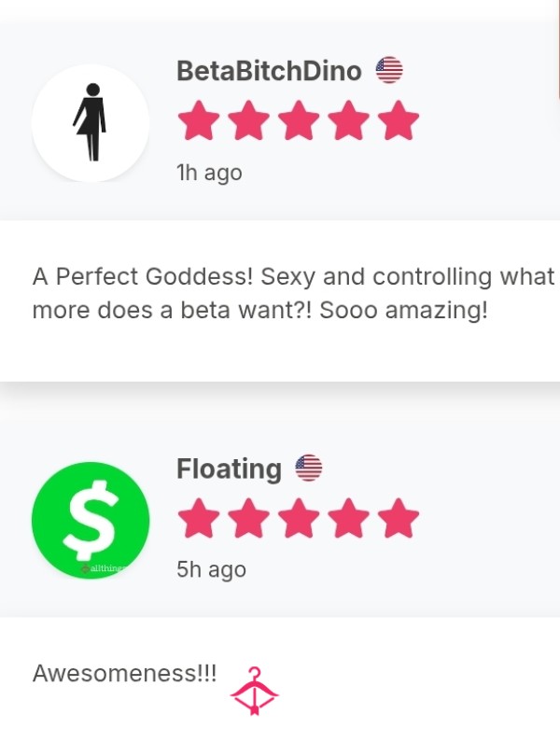The height and width of the screenshot is (742, 560).
Task: Open BetaBitchDino username profile link
Action: pyautogui.click(x=270, y=71)
